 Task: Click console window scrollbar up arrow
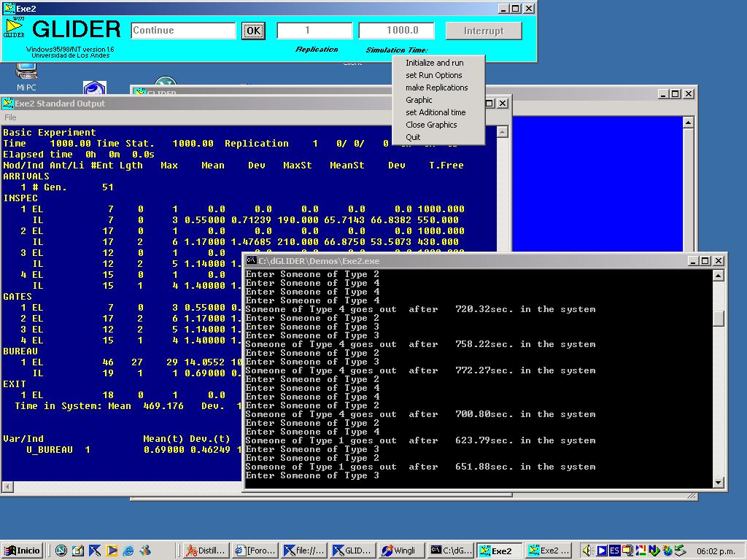(719, 275)
